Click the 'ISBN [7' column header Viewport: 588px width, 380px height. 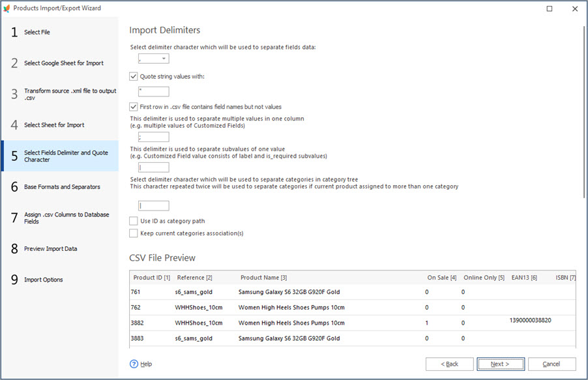click(565, 278)
